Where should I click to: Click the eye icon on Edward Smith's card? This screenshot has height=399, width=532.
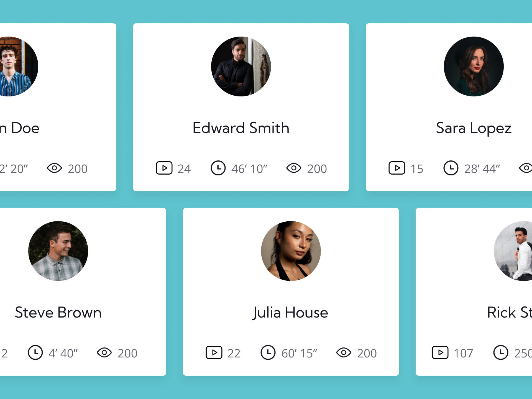pos(294,168)
